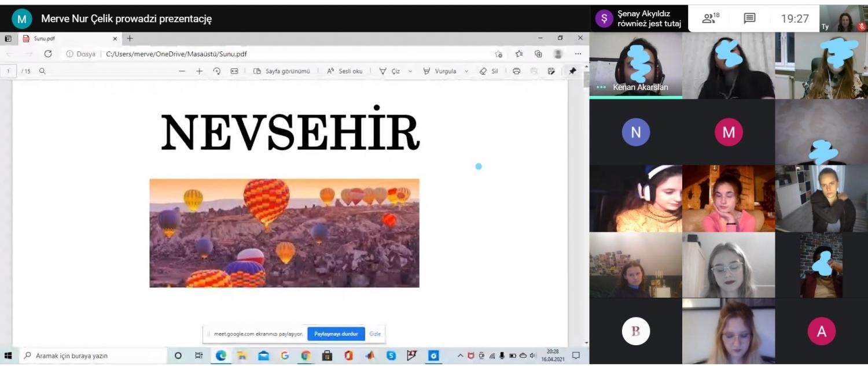Open the Meet chat panel
Image resolution: width=868 pixels, height=366 pixels.
coord(749,19)
